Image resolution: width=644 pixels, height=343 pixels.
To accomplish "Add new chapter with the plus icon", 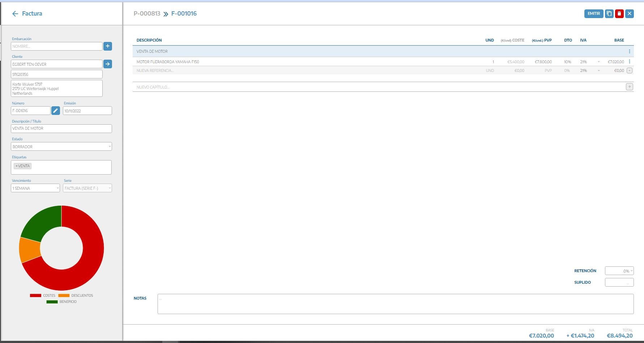I will click(629, 87).
